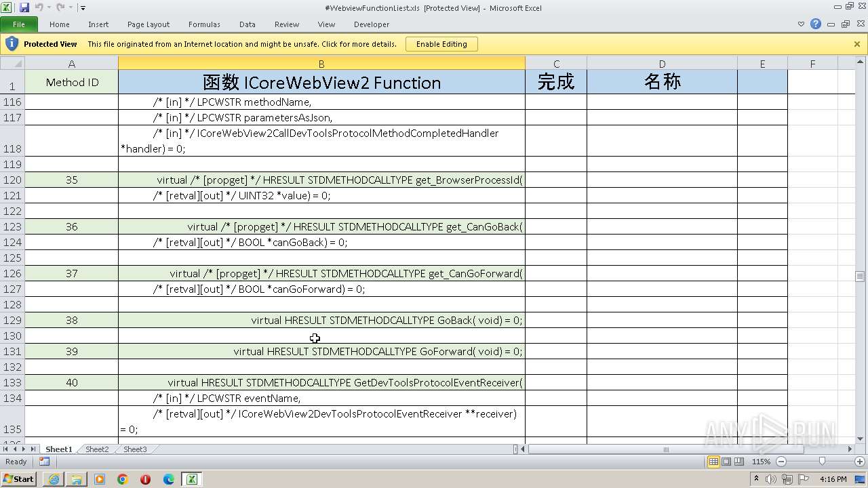Click the '函数 ICoreWebView2 Function' header cell
This screenshot has height=488, width=868.
[x=321, y=82]
